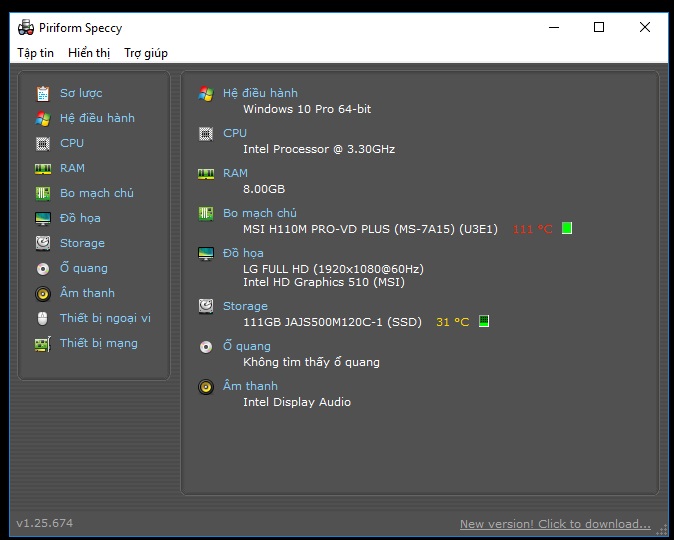Viewport: 674px width, 540px height.
Task: Click Bo mạch chủ heading in summary
Action: coord(260,213)
